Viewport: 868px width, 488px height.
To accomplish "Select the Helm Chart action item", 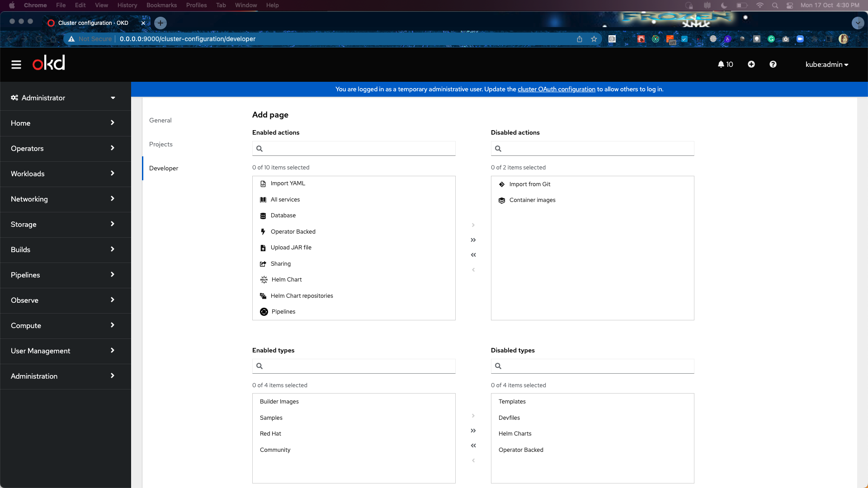I will pyautogui.click(x=287, y=280).
